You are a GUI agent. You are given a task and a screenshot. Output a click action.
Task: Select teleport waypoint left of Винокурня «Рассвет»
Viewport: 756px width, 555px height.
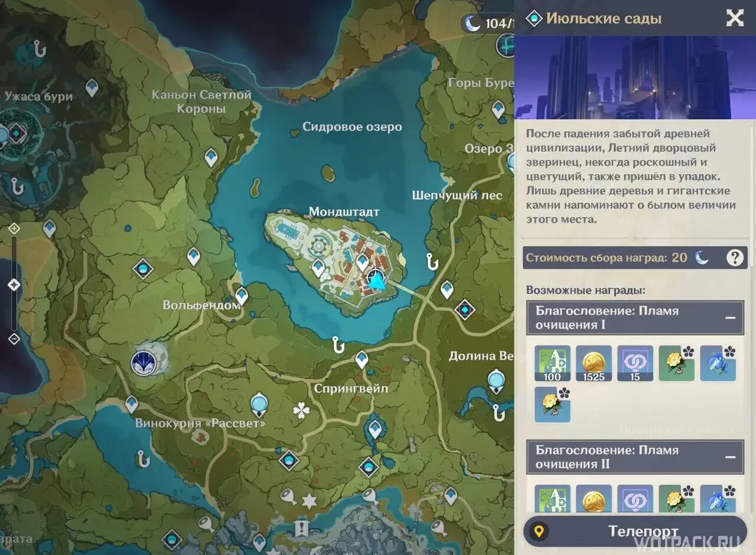tap(131, 404)
